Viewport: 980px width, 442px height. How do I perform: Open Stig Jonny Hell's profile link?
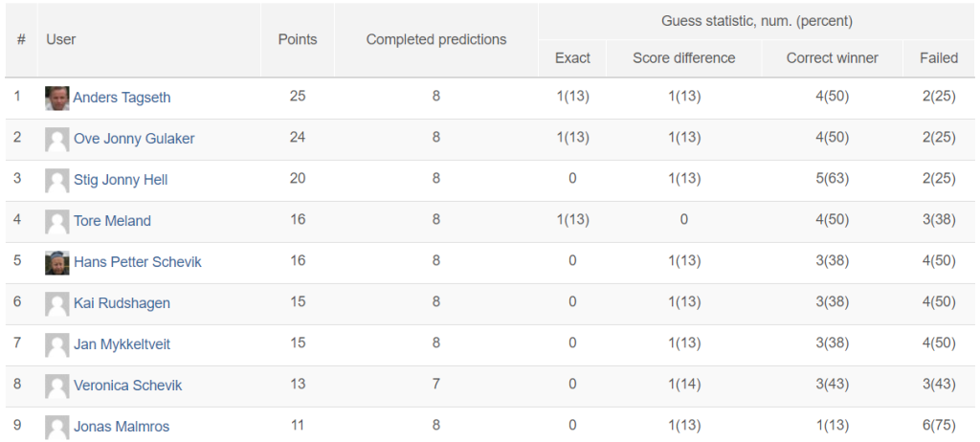pyautogui.click(x=121, y=180)
